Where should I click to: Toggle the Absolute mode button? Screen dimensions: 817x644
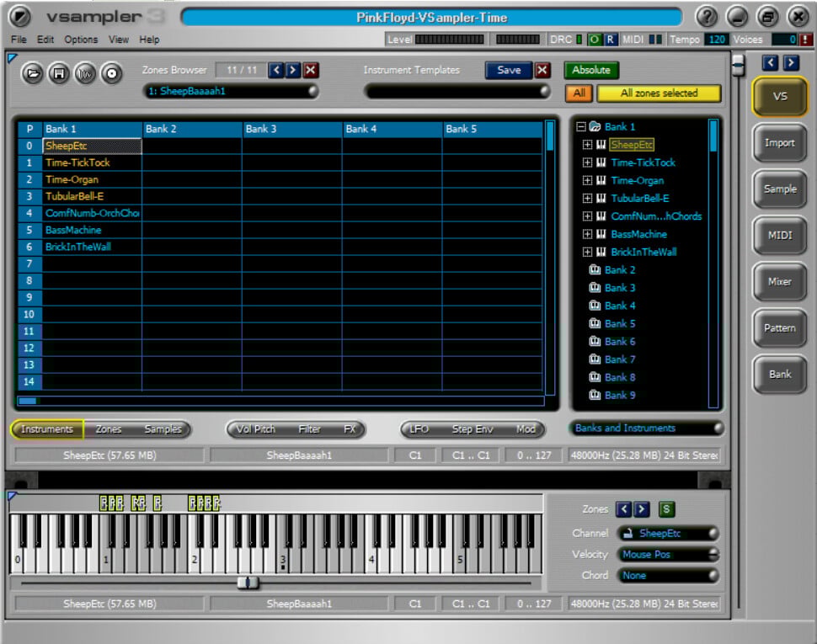tap(591, 70)
